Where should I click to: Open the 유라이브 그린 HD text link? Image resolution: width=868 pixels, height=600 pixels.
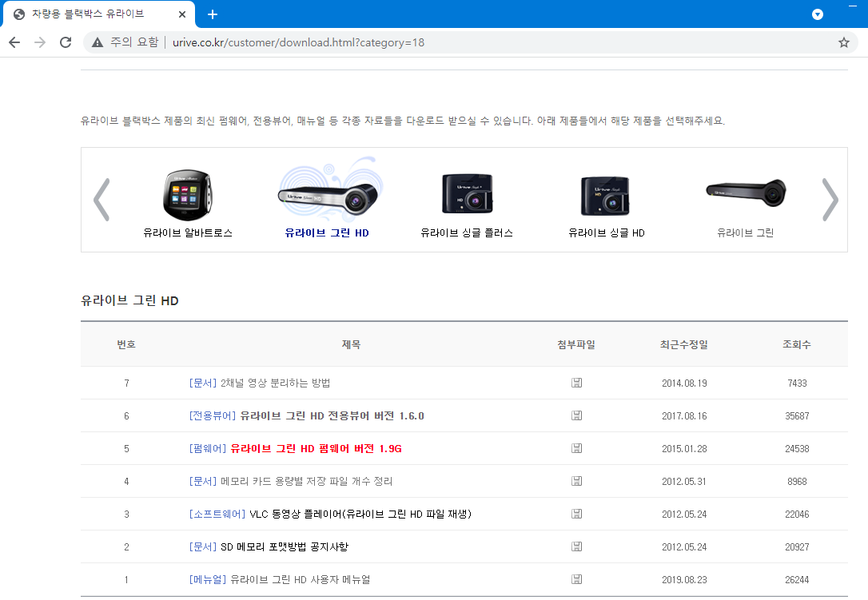click(327, 233)
